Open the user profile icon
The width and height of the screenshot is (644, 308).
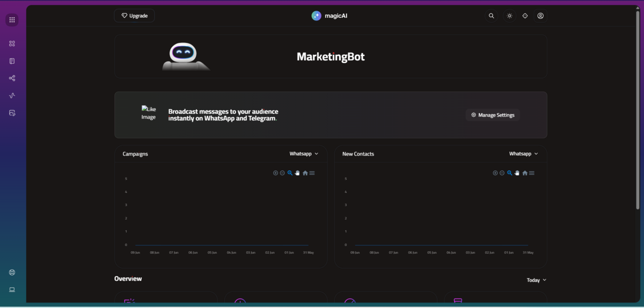coord(540,16)
